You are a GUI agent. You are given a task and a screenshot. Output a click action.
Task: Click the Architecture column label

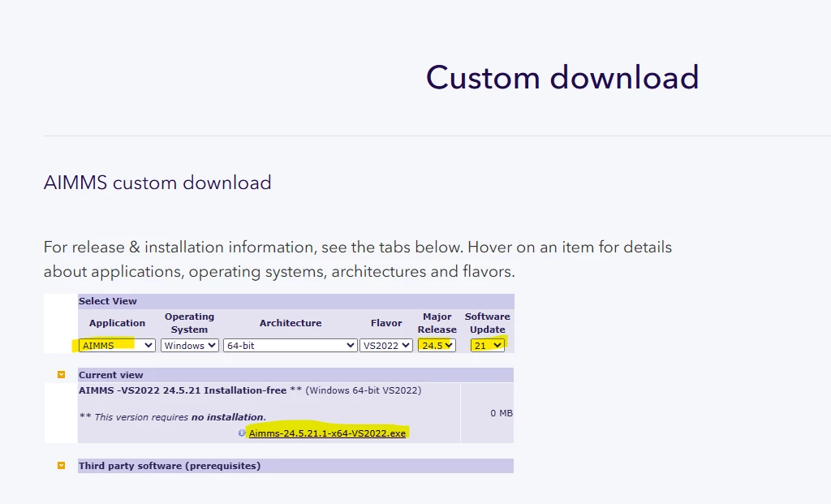[291, 323]
